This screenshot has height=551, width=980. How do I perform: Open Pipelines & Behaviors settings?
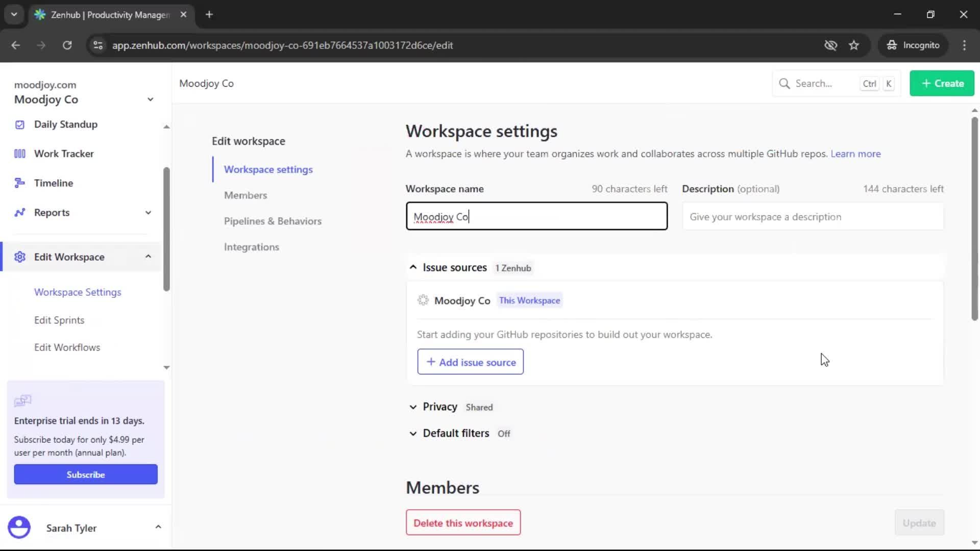[x=273, y=221]
